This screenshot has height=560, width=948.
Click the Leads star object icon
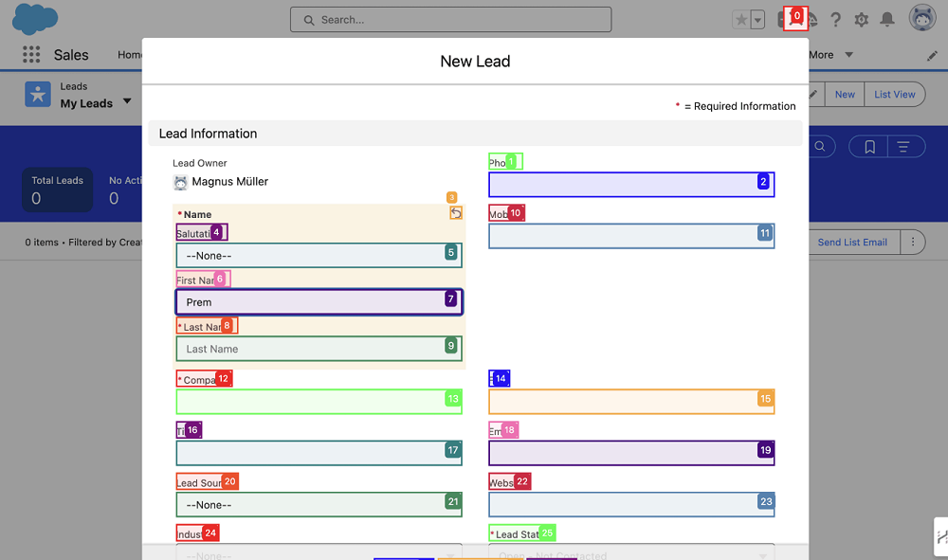tap(38, 94)
